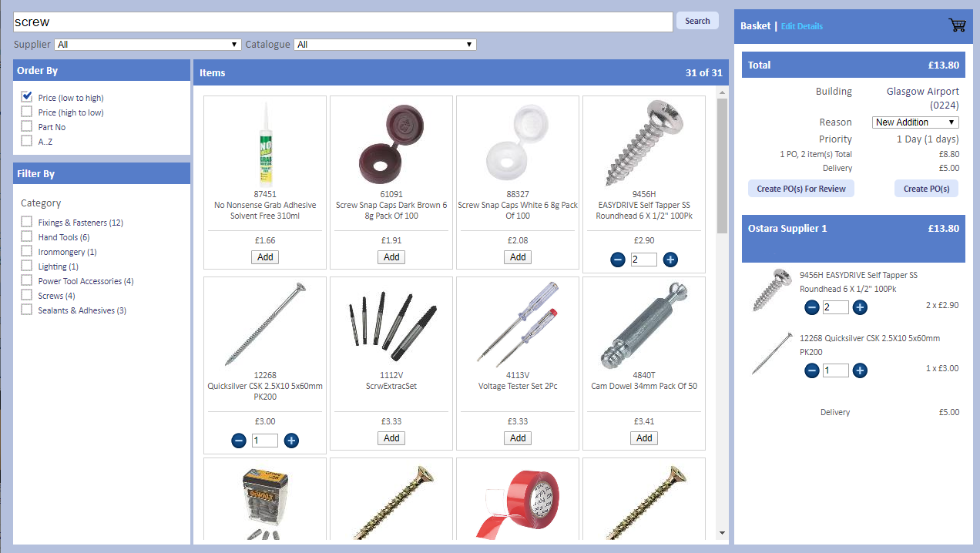Increase quantity of 9456H in product grid
Viewport: 980px width, 553px height.
[671, 260]
